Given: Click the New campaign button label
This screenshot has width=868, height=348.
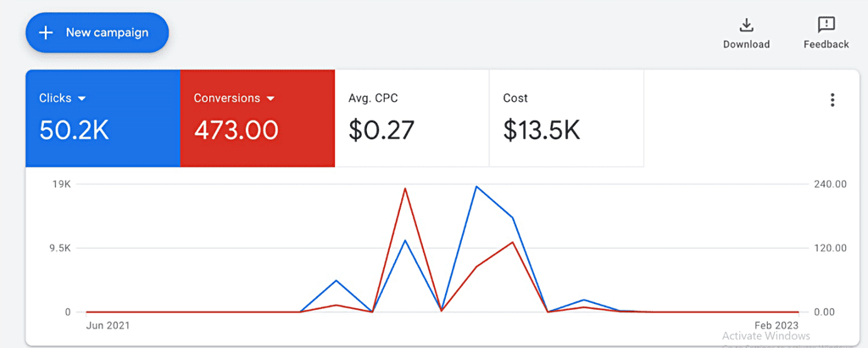Looking at the screenshot, I should tap(107, 33).
